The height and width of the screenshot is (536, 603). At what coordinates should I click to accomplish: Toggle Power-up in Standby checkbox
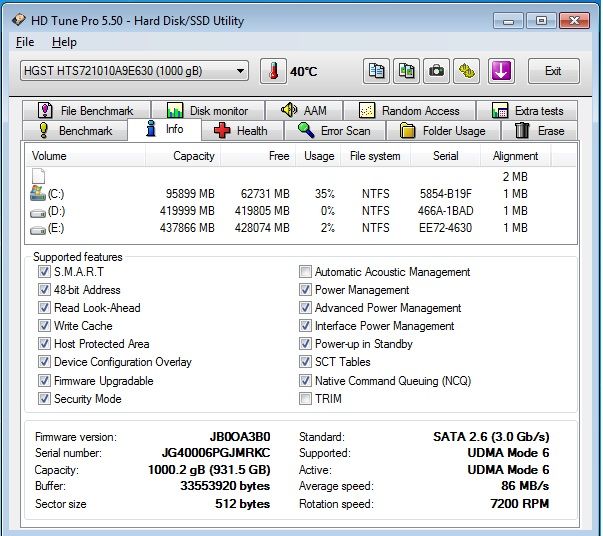[305, 343]
